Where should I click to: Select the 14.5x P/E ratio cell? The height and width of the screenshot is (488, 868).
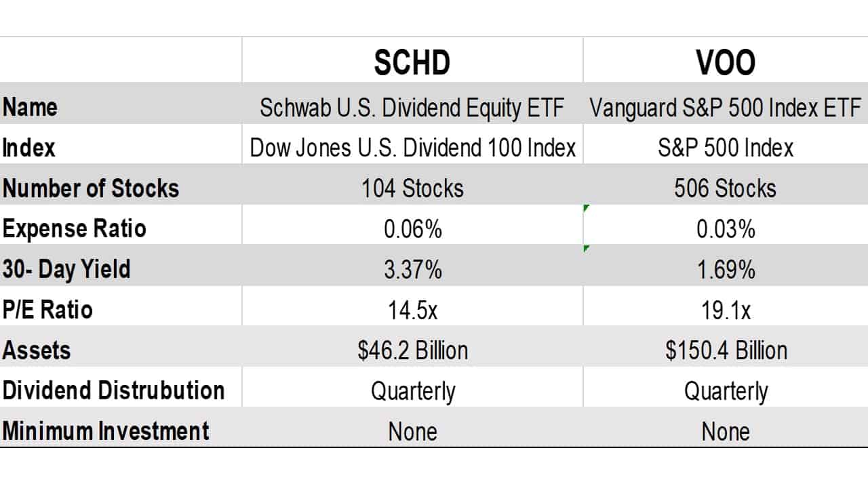[412, 310]
